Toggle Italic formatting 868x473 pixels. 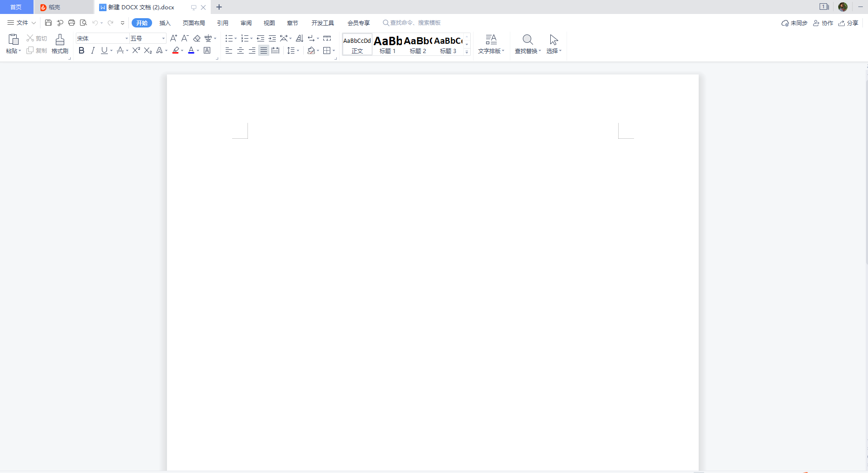pyautogui.click(x=93, y=50)
